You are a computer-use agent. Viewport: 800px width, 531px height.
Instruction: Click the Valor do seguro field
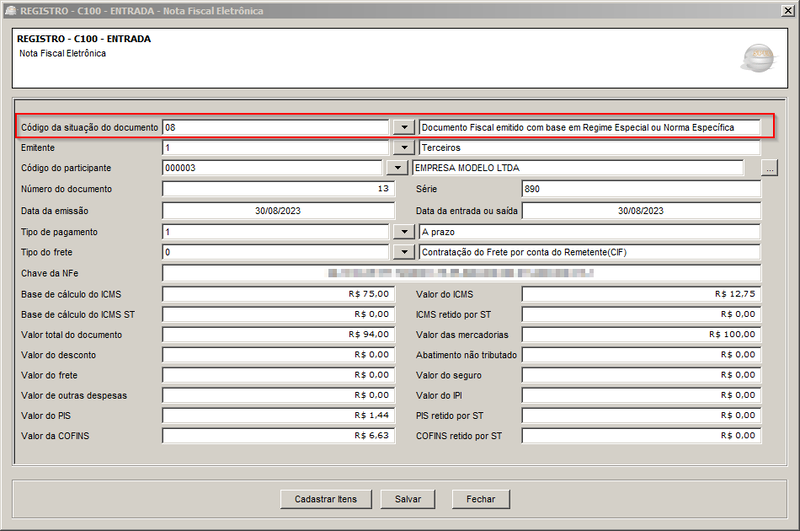(x=641, y=375)
